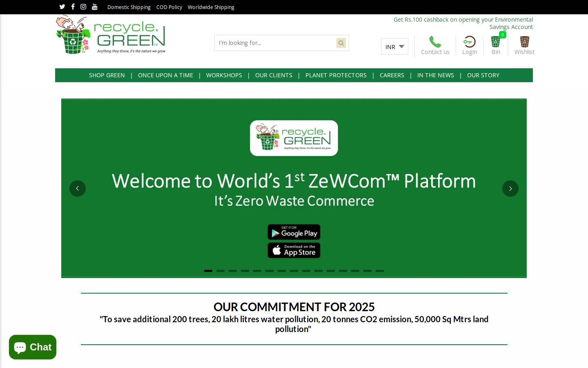588x368 pixels.
Task: Open the Wishlist bin icon
Action: point(524,42)
